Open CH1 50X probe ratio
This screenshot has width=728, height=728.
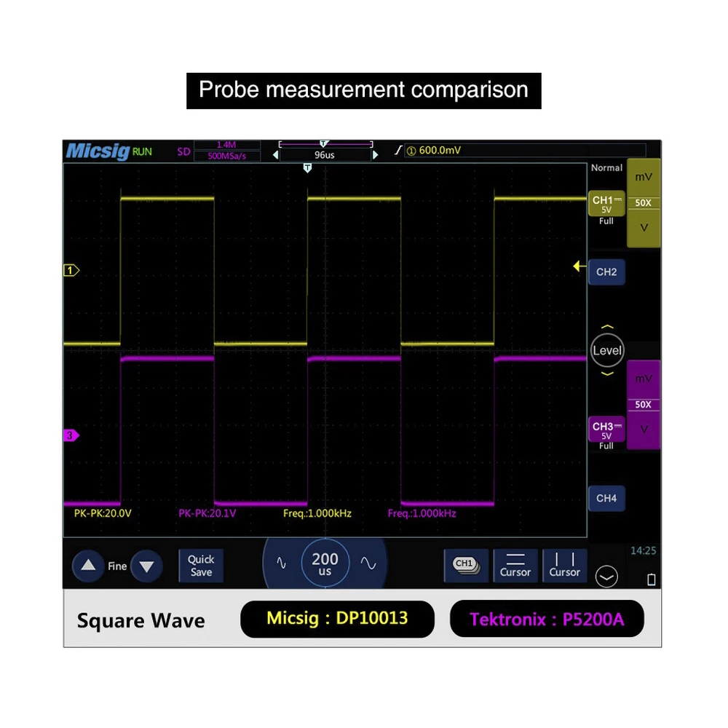[644, 203]
